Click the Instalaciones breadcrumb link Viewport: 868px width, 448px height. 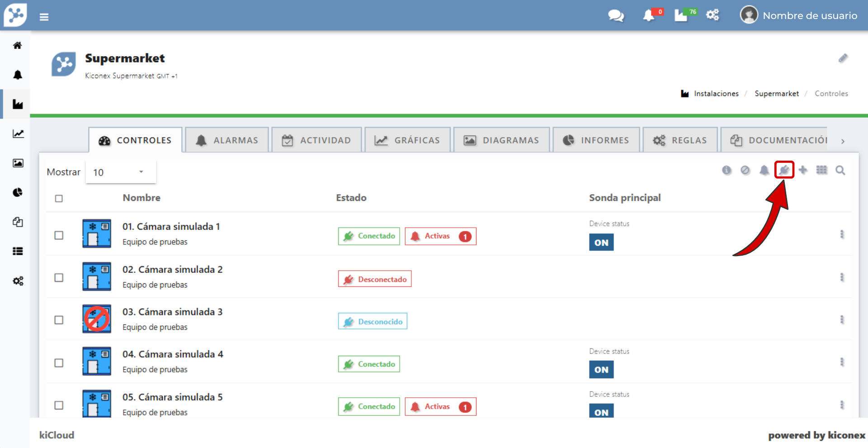click(716, 94)
